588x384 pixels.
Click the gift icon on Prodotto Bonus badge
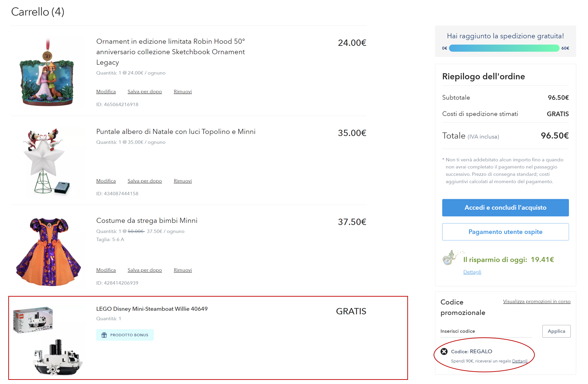click(x=104, y=335)
